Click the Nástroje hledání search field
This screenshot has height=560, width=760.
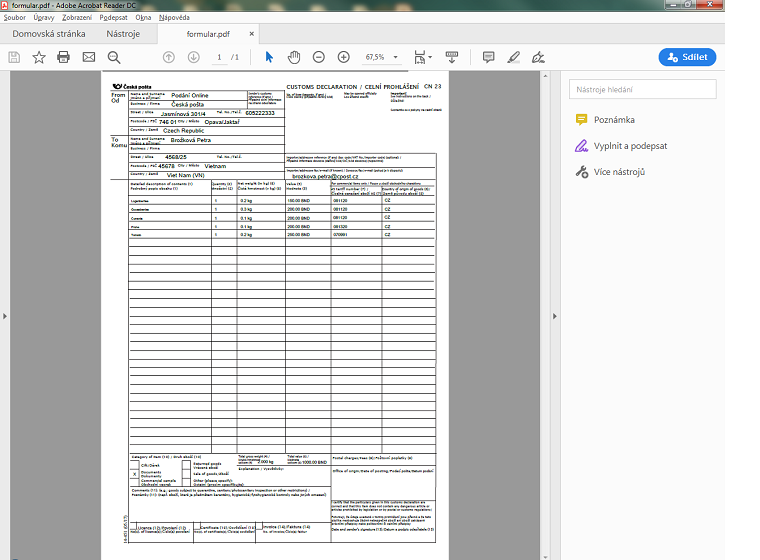tap(643, 90)
